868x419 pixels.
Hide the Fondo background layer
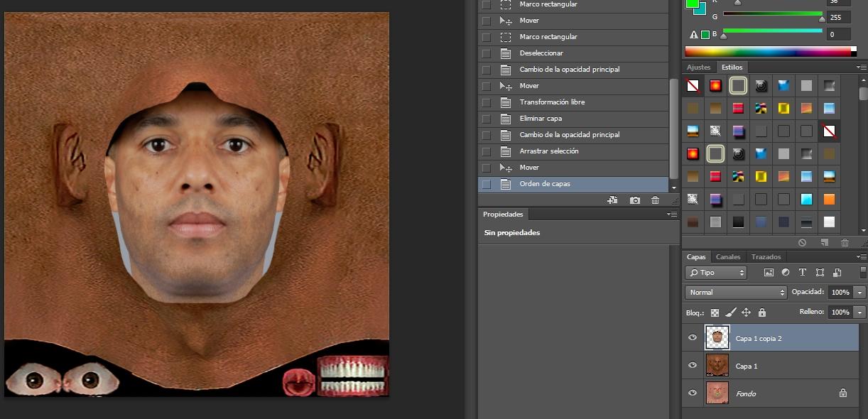click(x=693, y=393)
